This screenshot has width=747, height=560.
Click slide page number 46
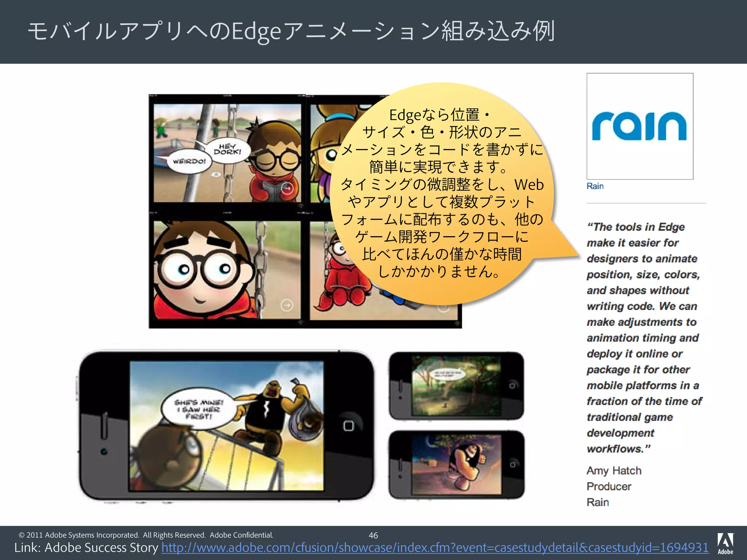(x=373, y=535)
